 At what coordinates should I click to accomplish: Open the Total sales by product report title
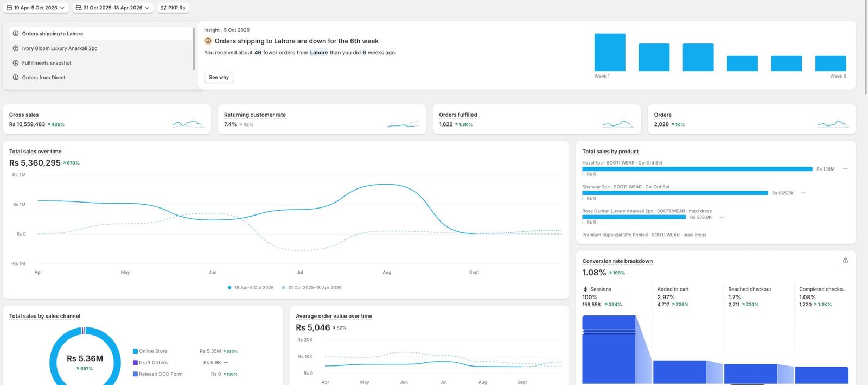point(610,152)
